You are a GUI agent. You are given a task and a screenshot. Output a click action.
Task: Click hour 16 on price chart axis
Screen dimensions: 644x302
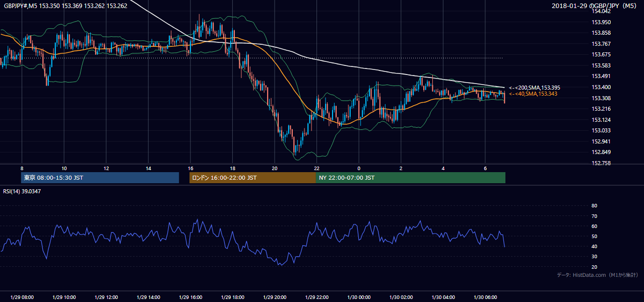click(190, 168)
